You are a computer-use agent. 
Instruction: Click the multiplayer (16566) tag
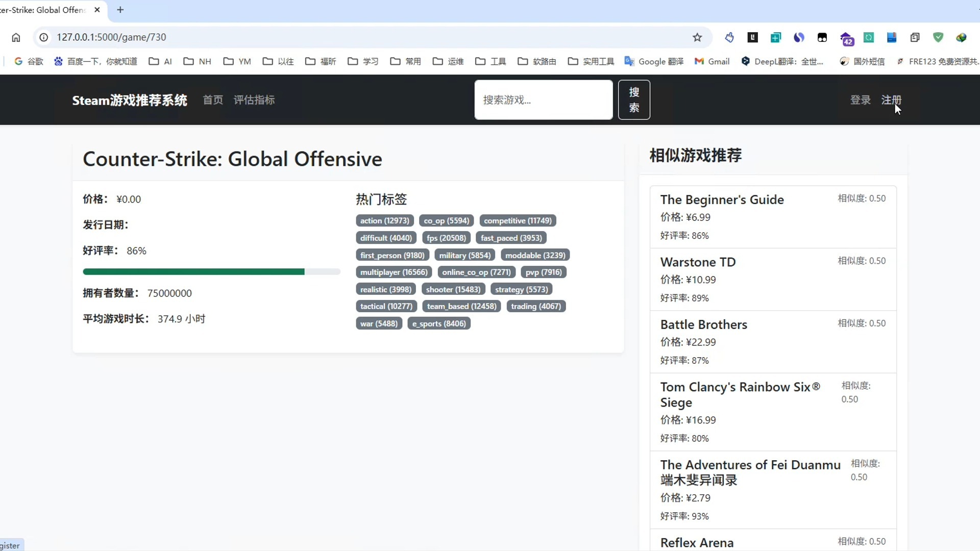(x=394, y=272)
